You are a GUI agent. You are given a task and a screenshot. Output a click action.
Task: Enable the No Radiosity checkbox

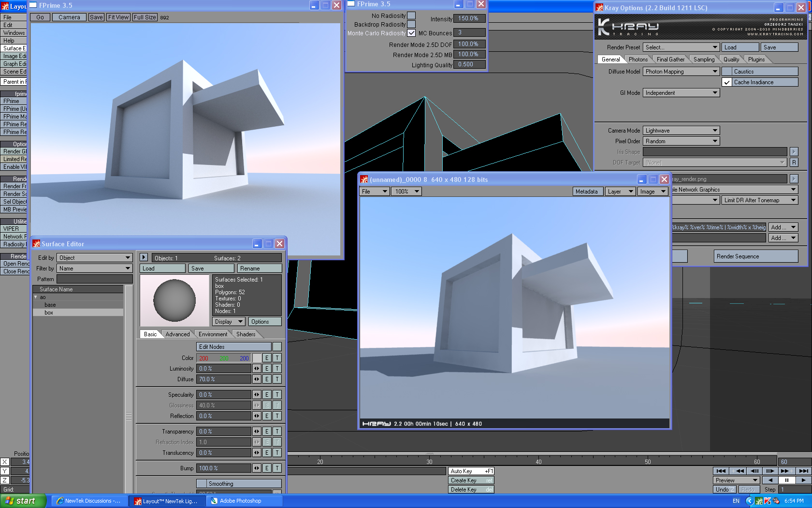point(411,15)
